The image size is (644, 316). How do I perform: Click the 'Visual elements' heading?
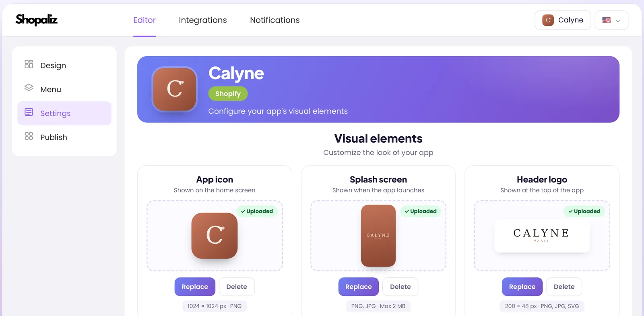pos(378,138)
